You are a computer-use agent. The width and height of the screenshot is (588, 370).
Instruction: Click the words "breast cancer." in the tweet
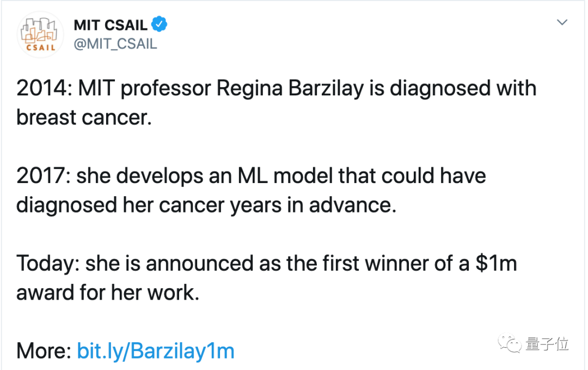(x=83, y=117)
